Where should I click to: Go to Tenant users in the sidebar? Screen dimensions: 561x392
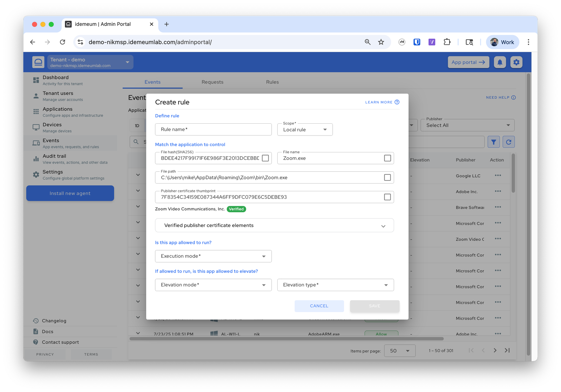pyautogui.click(x=70, y=96)
